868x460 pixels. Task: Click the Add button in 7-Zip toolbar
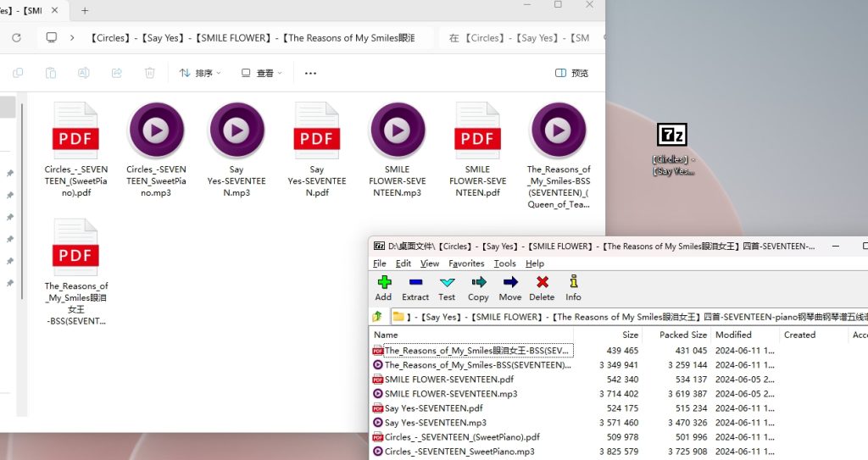(x=384, y=288)
